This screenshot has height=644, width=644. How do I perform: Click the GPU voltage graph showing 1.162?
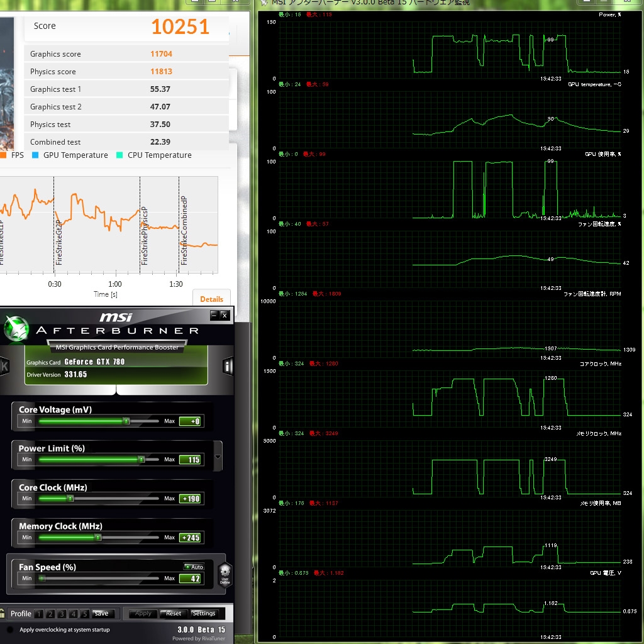pyautogui.click(x=450, y=608)
